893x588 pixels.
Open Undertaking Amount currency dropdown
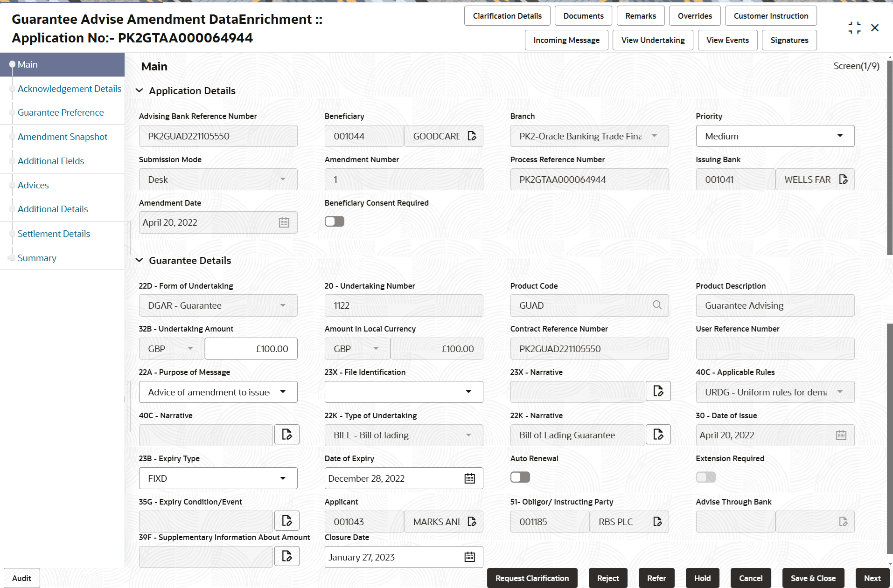[x=171, y=349]
